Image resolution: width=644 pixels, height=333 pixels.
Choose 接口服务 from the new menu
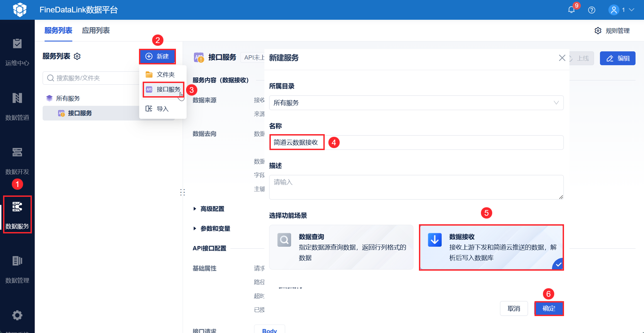coord(163,89)
